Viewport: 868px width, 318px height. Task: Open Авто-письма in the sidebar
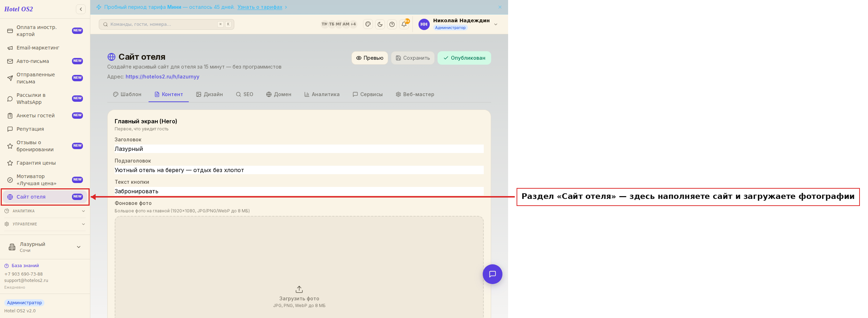45,61
